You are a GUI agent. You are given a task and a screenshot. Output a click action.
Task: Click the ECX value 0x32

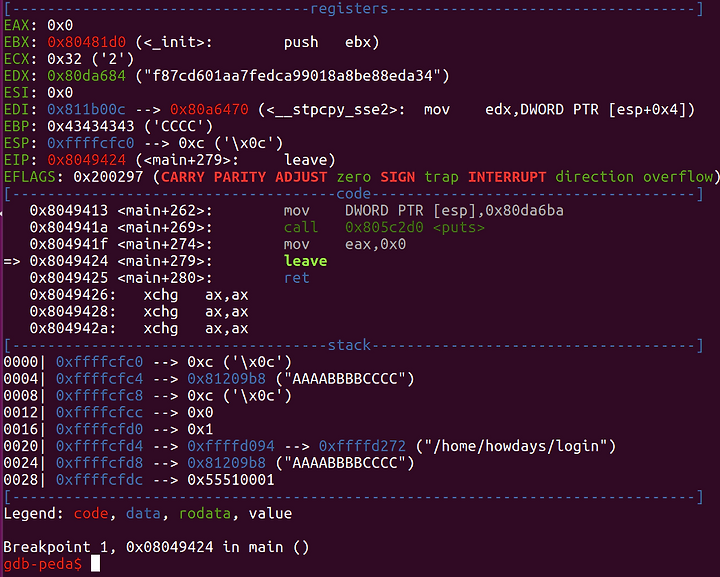click(x=64, y=59)
